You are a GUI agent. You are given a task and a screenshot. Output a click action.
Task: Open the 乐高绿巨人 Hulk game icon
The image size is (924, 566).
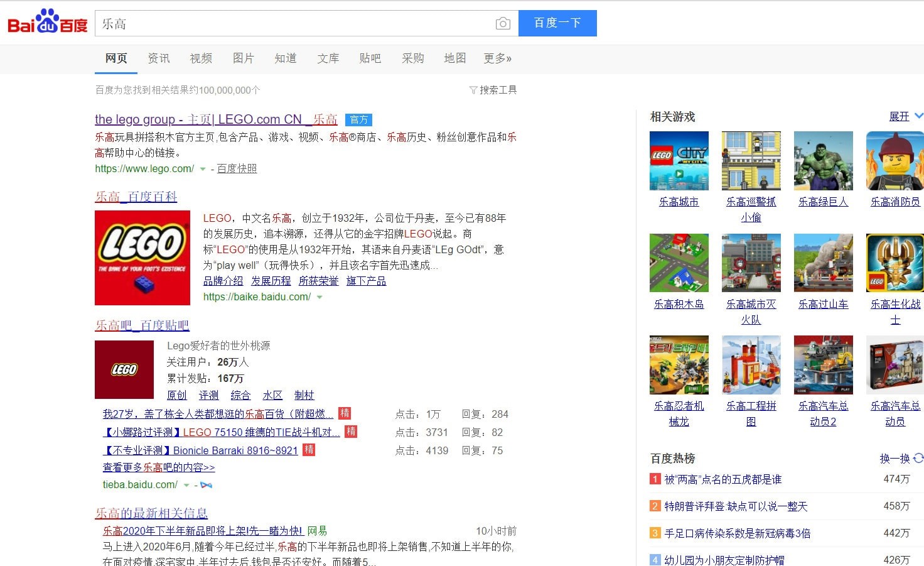(x=823, y=161)
